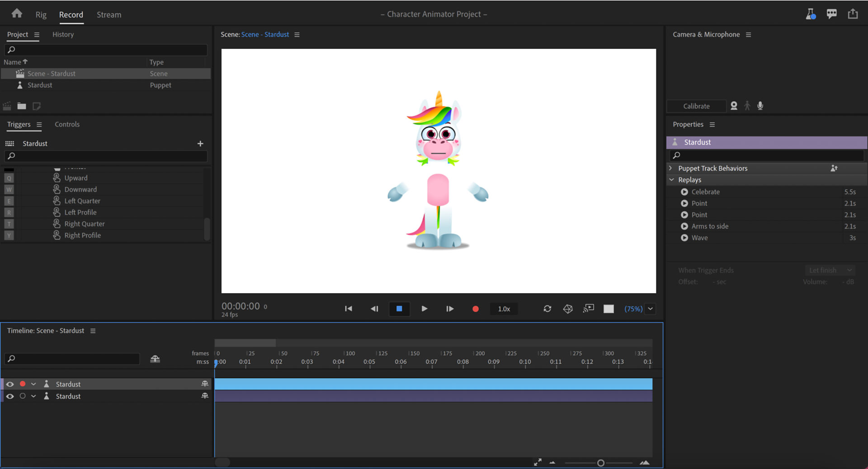
Task: Open the Controls tab
Action: coord(67,124)
